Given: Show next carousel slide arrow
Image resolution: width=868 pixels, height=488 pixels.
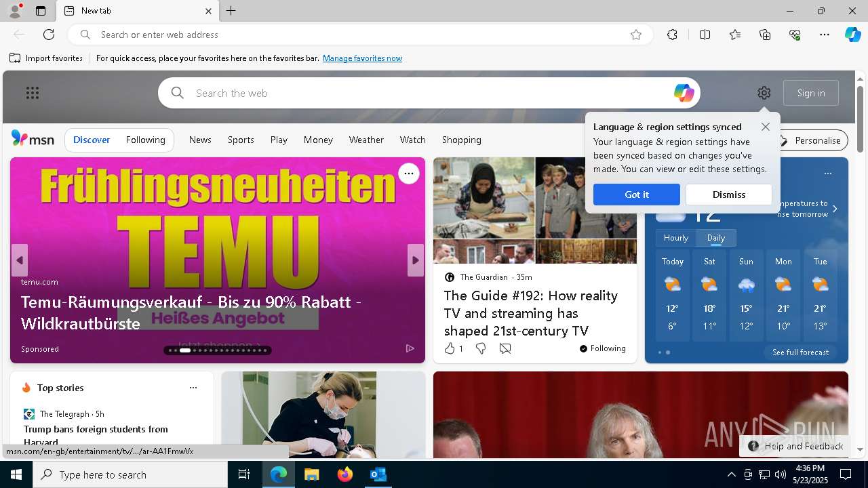Looking at the screenshot, I should pos(416,260).
